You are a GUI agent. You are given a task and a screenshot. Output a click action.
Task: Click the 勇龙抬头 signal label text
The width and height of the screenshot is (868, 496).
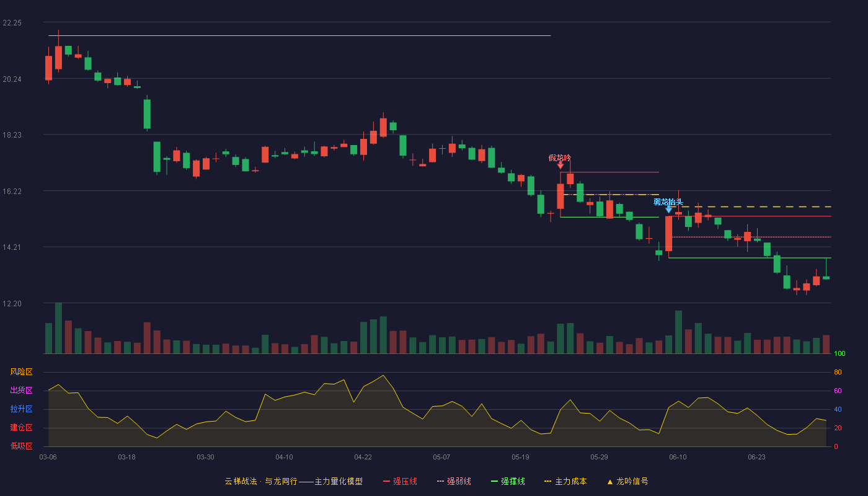(668, 201)
